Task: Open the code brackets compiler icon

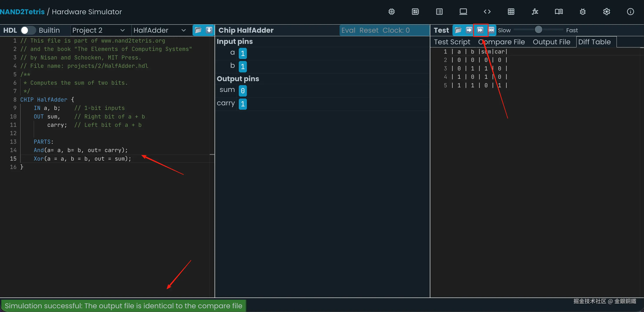Action: tap(487, 12)
